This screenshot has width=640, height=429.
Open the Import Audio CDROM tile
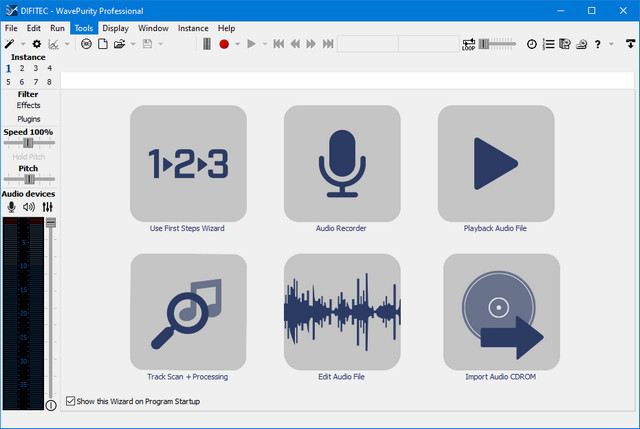point(501,311)
